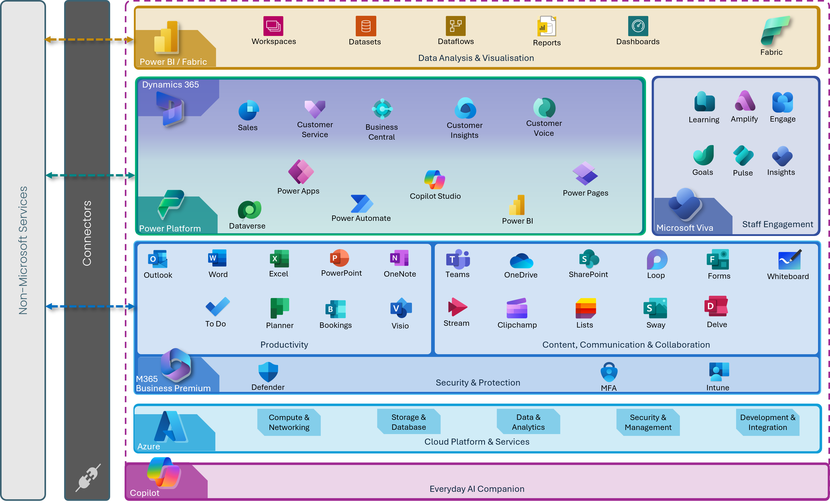Click the Viva Goals icon

(703, 155)
